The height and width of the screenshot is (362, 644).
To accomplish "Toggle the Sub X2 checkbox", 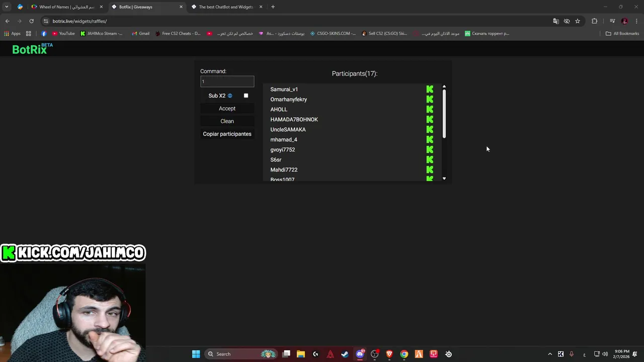I will 246,96.
